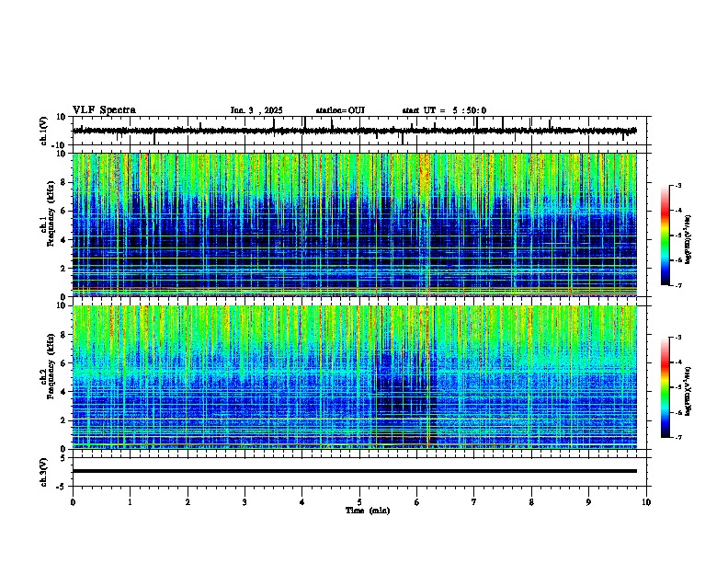The height and width of the screenshot is (563, 728).
Task: Click inside the ch.2 spectrogram panel
Action: (x=355, y=377)
